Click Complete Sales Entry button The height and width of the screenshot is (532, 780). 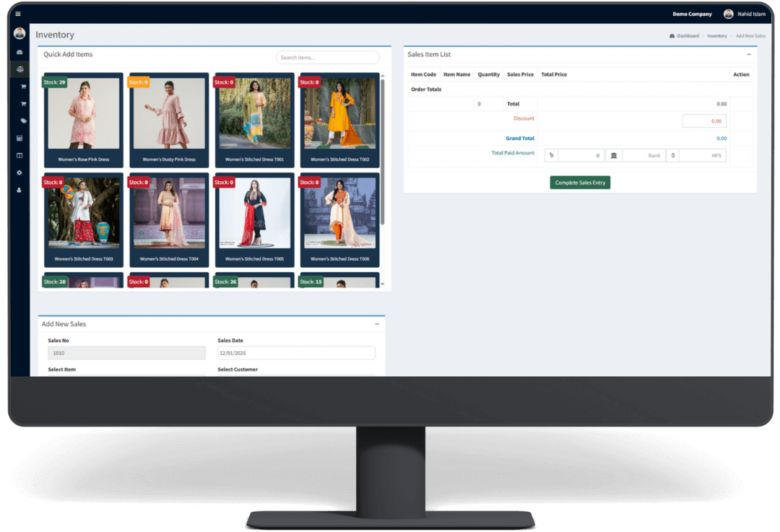click(580, 183)
